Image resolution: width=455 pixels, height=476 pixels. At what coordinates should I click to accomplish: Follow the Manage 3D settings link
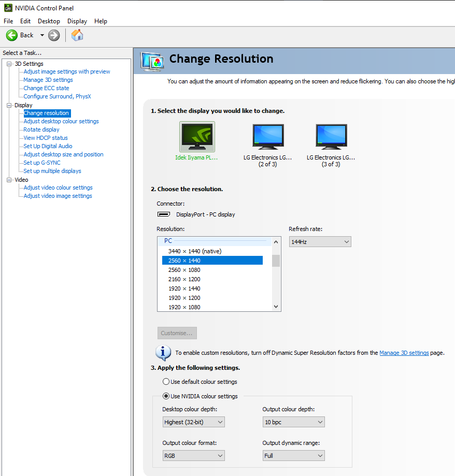point(404,353)
